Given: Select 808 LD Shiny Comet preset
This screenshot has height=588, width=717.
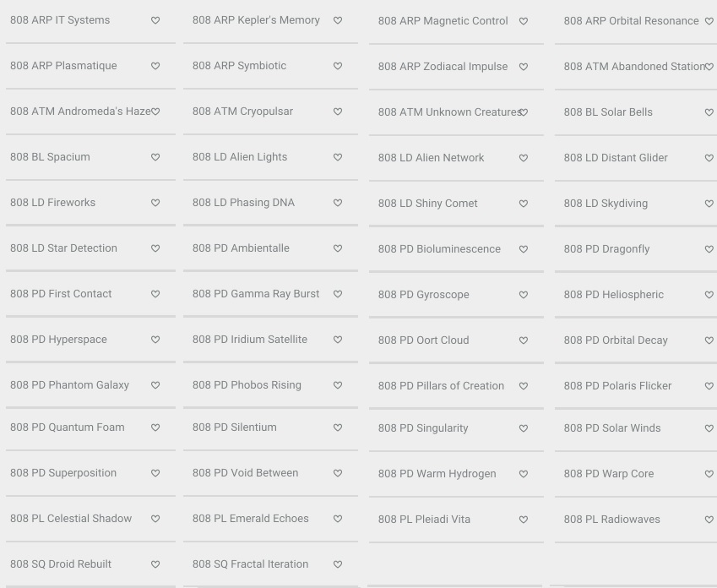Looking at the screenshot, I should click(427, 204).
